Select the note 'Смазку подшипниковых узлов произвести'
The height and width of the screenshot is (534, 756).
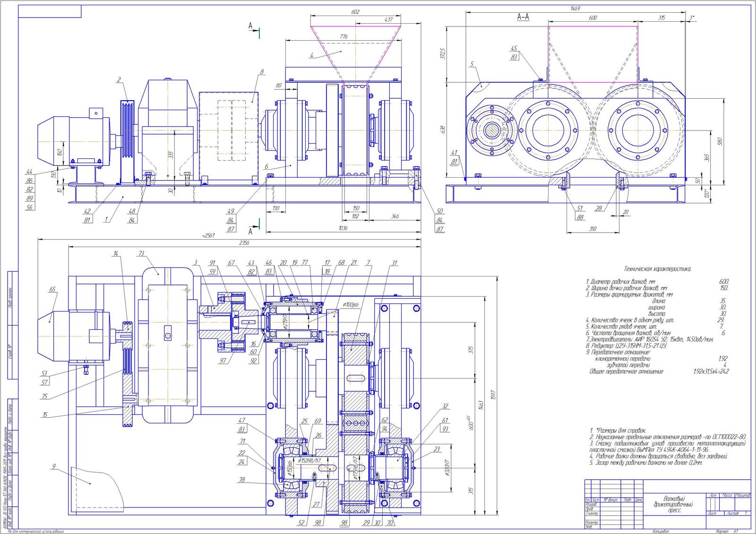(x=668, y=447)
